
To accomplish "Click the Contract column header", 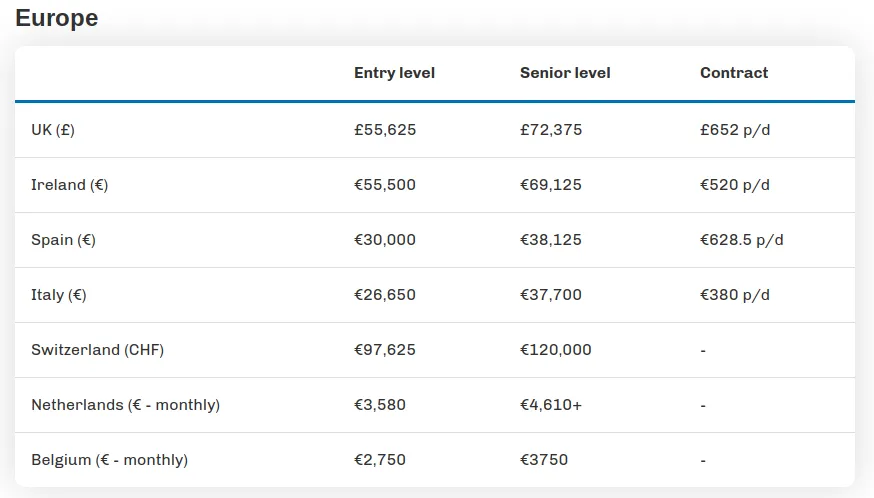I will pos(734,73).
